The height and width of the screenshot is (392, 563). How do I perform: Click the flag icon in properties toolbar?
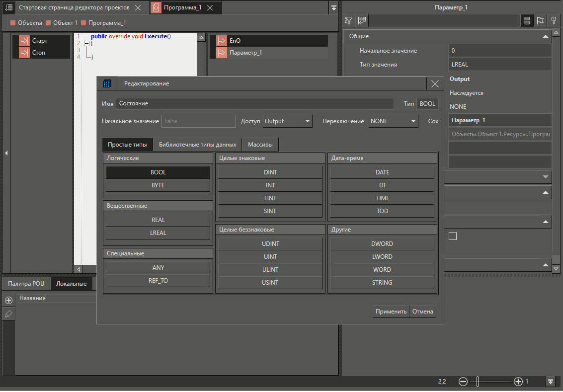540,20
